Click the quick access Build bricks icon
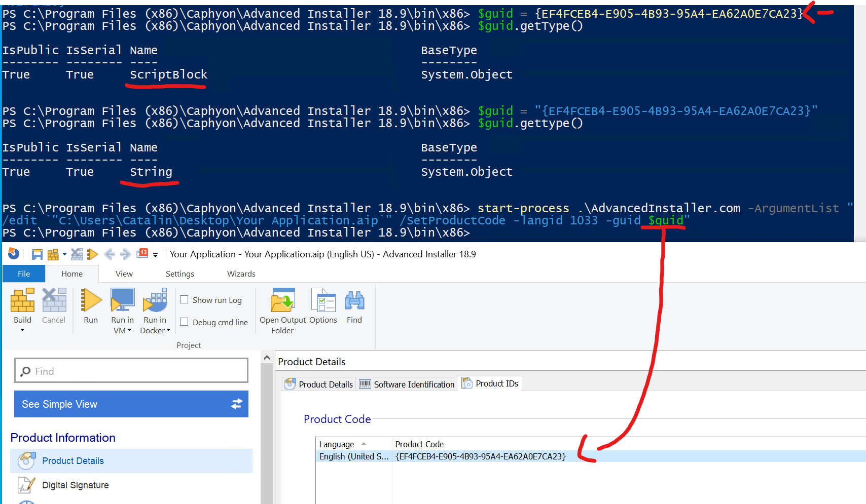866x504 pixels. click(53, 254)
